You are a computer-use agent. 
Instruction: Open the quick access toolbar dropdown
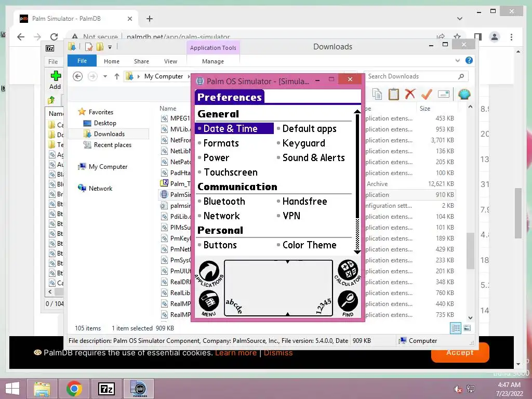pos(110,47)
